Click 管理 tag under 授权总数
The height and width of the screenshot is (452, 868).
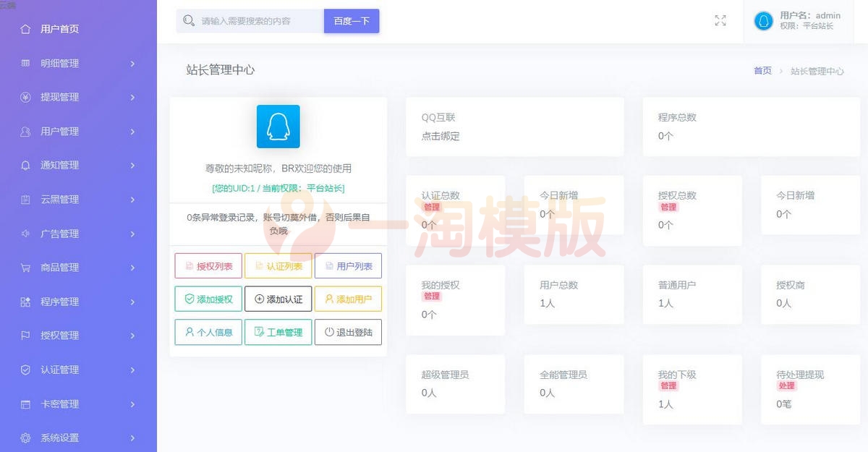click(x=668, y=207)
